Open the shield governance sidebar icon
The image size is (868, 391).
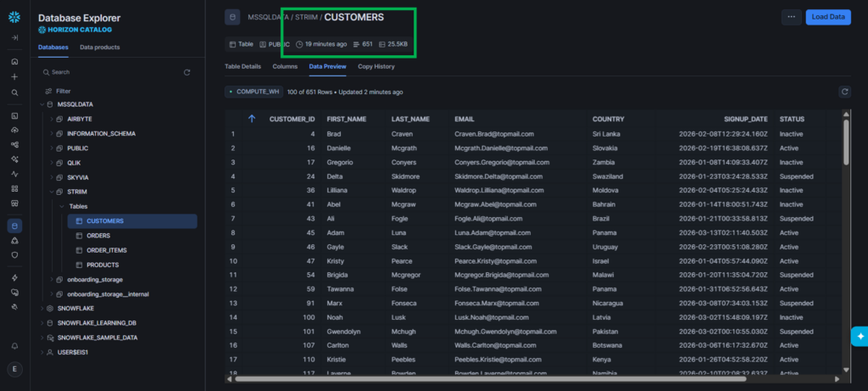pos(14,255)
